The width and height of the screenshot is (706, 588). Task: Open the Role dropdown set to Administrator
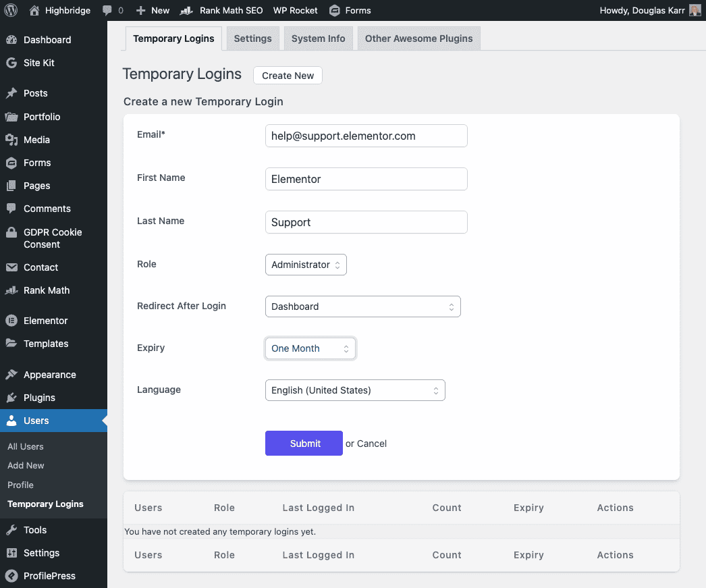[306, 265]
